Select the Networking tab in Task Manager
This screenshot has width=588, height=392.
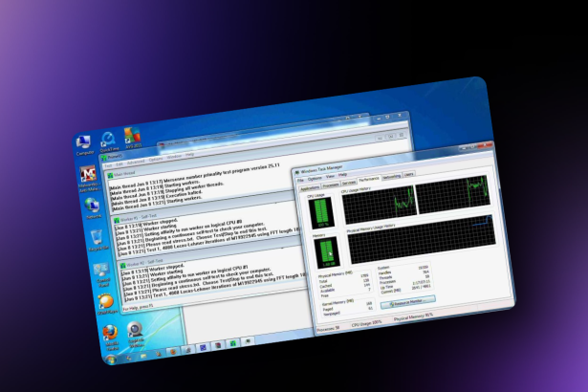tap(392, 178)
